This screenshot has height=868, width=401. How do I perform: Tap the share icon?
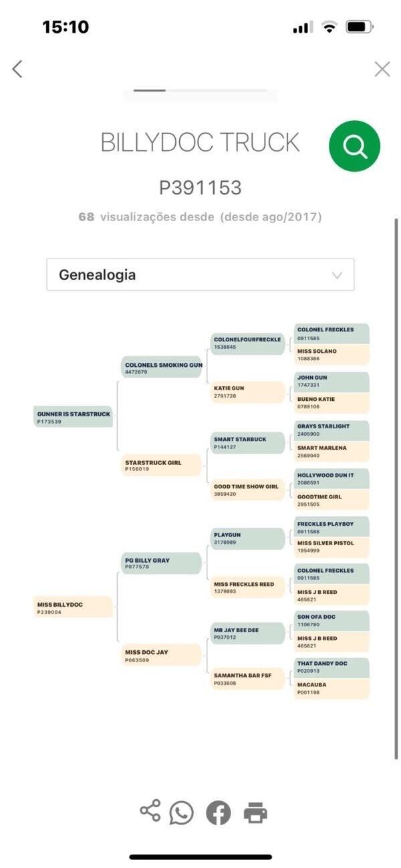tap(150, 811)
